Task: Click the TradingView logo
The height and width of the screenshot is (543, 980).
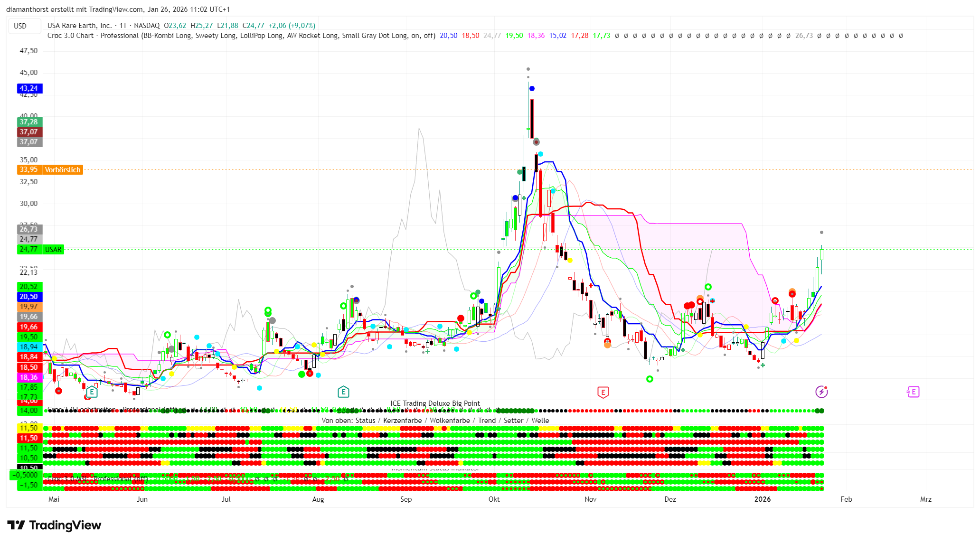Action: coord(54,525)
